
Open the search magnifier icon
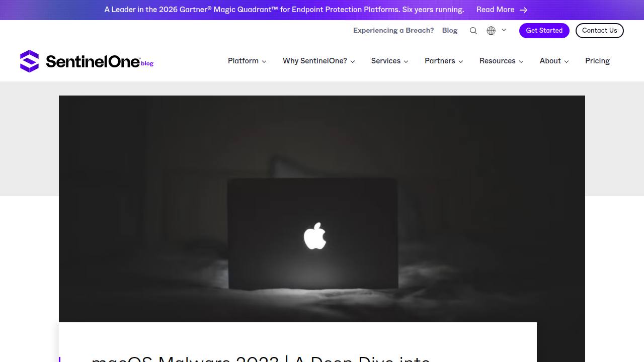point(473,31)
